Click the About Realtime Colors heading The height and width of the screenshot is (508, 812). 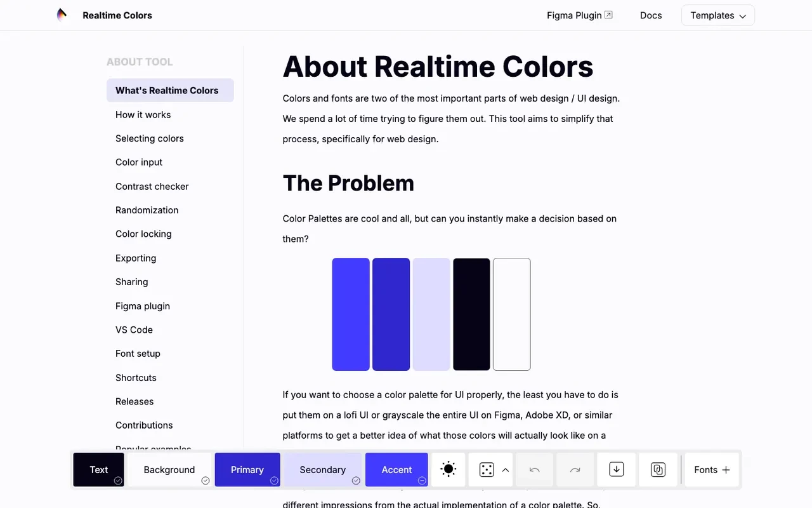tap(438, 67)
